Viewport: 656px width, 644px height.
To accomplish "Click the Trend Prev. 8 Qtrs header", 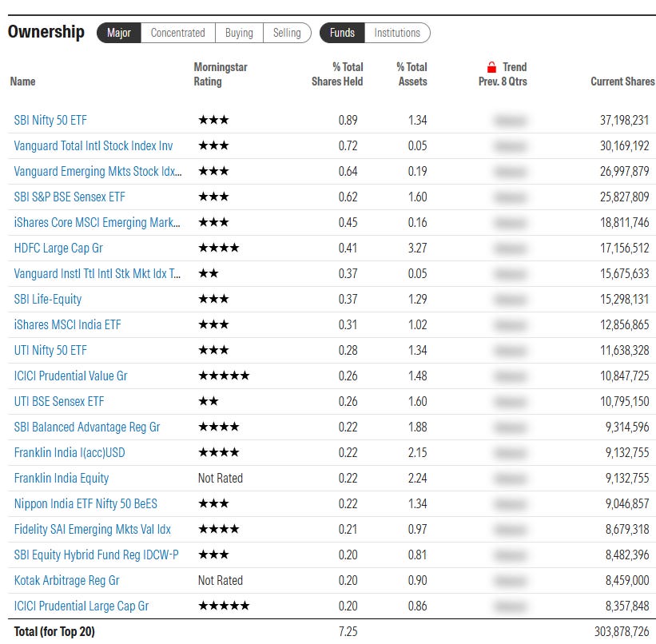I will click(503, 74).
